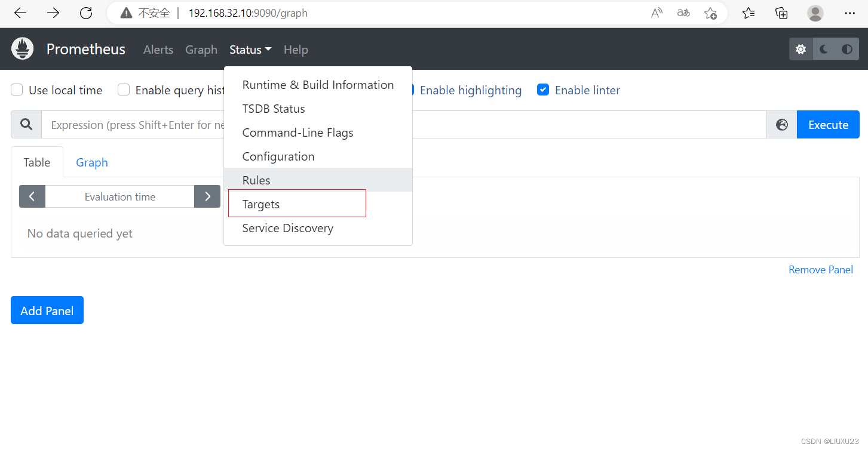This screenshot has width=868, height=450.
Task: Run query with Execute button
Action: pyautogui.click(x=828, y=124)
